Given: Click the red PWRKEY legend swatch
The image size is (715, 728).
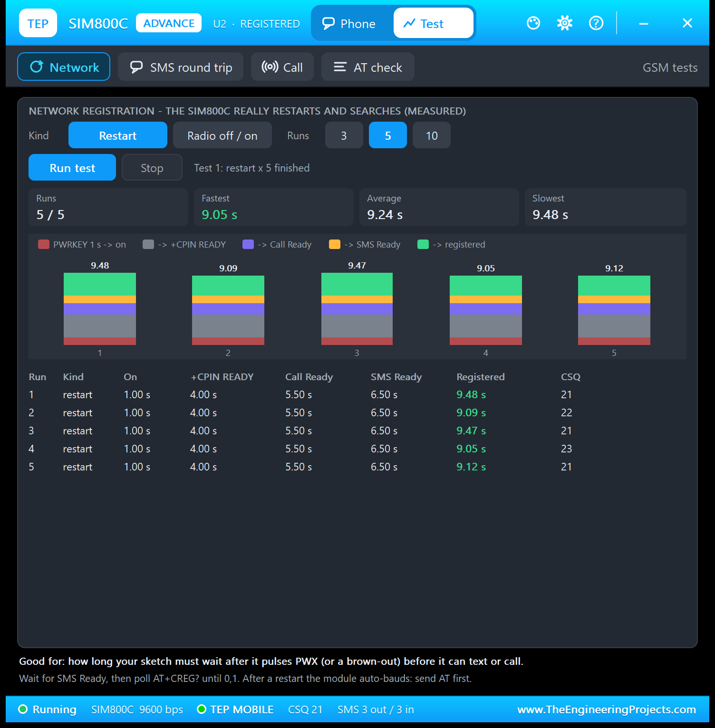Looking at the screenshot, I should tap(44, 244).
